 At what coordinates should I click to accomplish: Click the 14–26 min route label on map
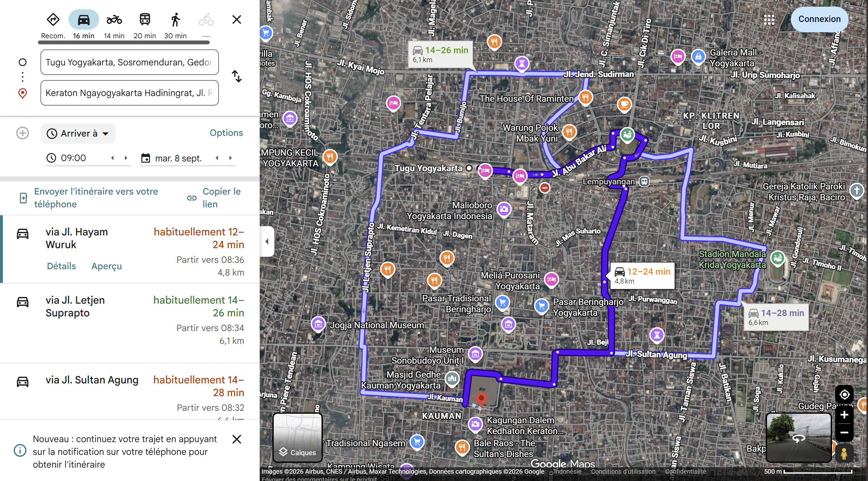pyautogui.click(x=440, y=55)
